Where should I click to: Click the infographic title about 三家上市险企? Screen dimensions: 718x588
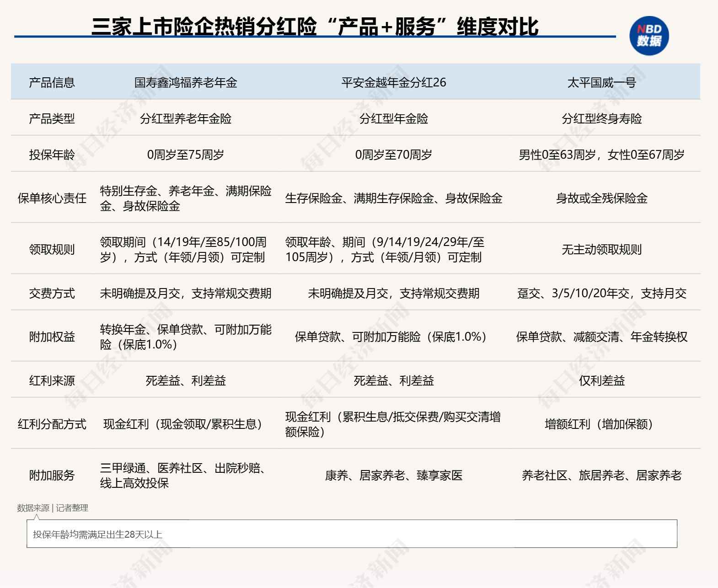coord(315,27)
